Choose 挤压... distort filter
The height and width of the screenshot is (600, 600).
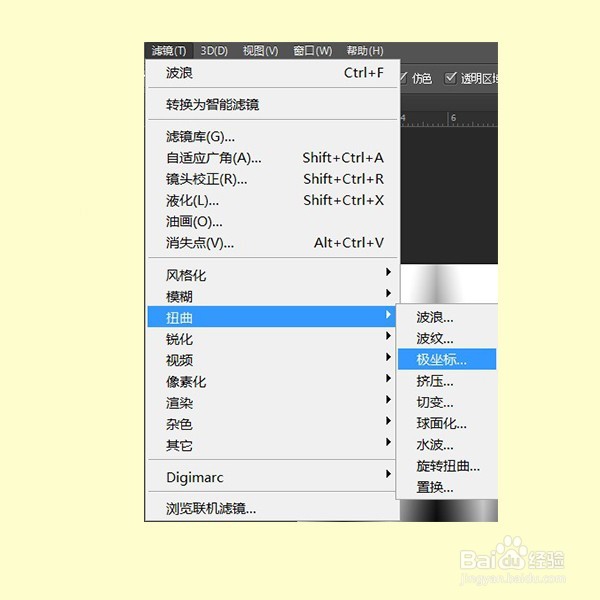pos(447,381)
